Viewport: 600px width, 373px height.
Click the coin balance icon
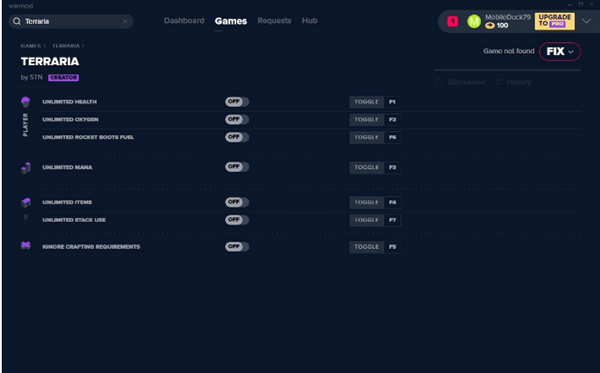click(x=489, y=26)
